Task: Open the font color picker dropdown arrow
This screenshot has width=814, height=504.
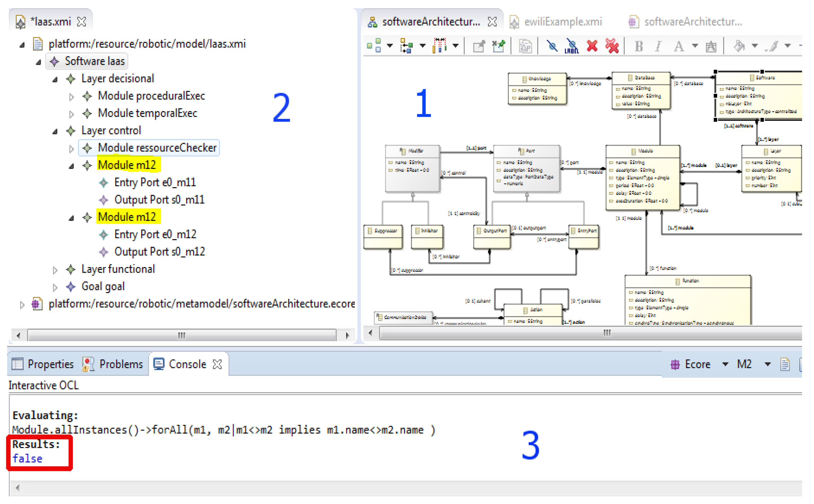Action: (695, 46)
